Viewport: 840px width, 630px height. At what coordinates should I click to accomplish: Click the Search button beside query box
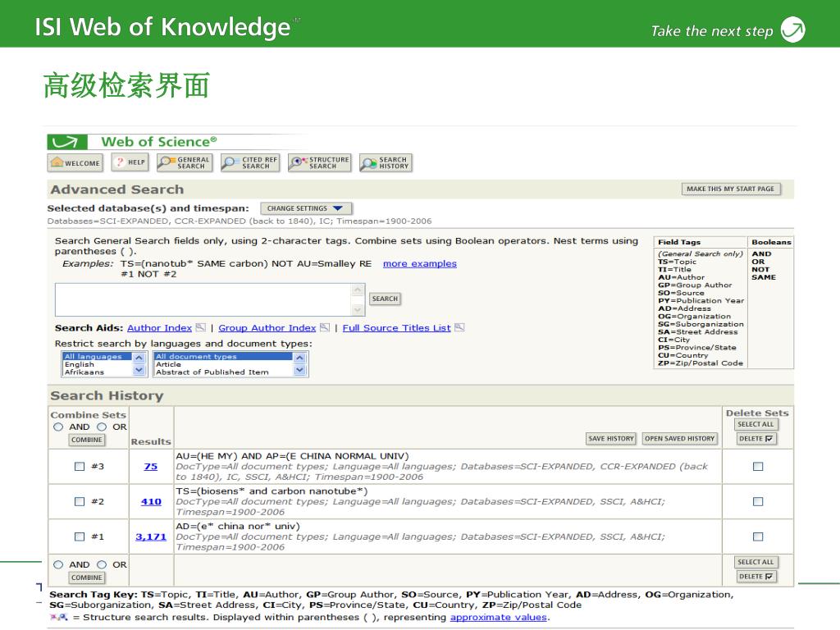pyautogui.click(x=385, y=299)
